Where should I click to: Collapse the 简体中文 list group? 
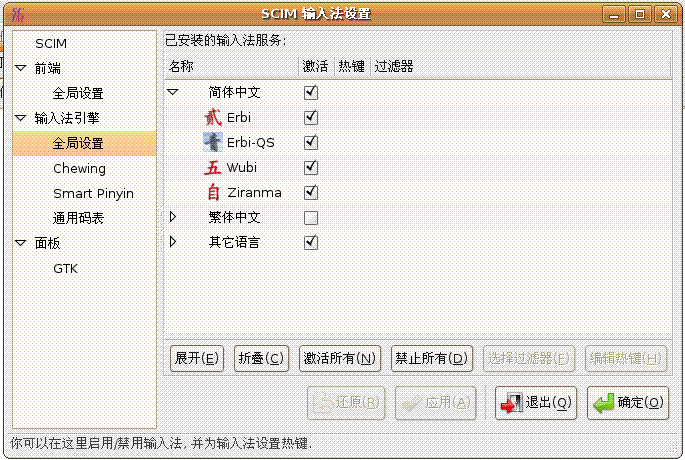tap(173, 92)
